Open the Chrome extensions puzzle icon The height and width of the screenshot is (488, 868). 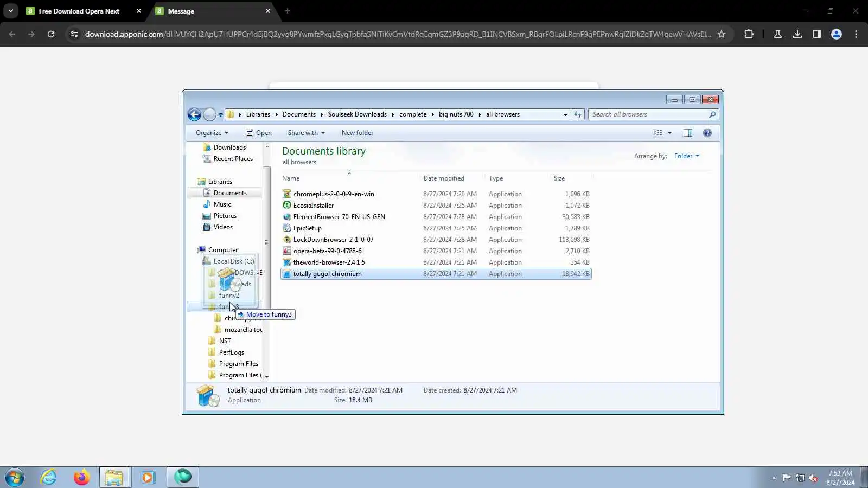(749, 34)
